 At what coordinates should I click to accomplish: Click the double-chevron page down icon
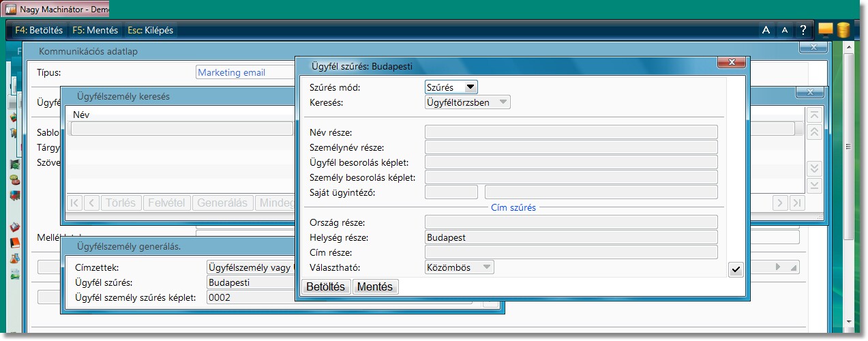[x=813, y=168]
